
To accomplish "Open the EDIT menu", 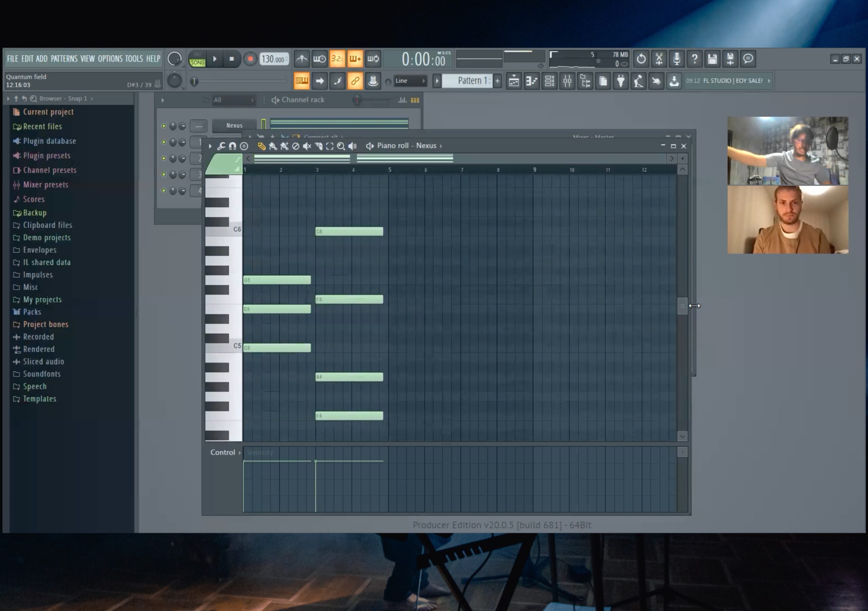I will click(x=27, y=59).
